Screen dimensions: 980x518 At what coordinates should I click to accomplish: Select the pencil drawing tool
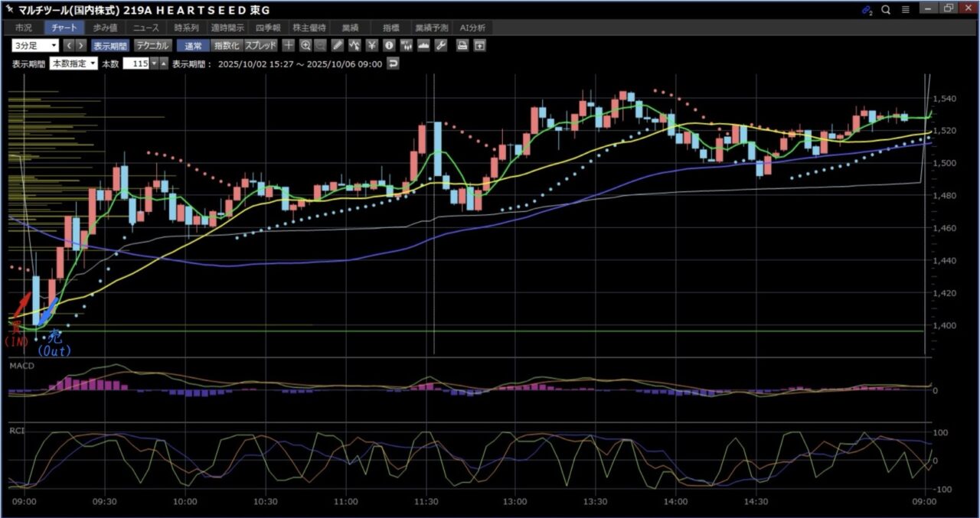338,45
